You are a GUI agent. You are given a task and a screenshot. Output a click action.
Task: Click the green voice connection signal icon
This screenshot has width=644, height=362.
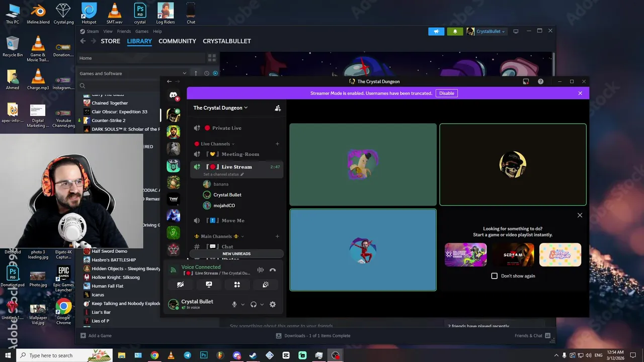pos(174,270)
